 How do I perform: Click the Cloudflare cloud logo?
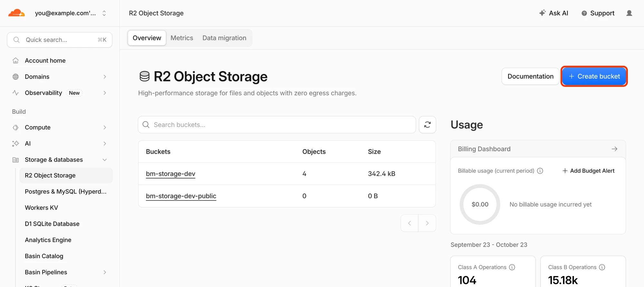(x=16, y=13)
